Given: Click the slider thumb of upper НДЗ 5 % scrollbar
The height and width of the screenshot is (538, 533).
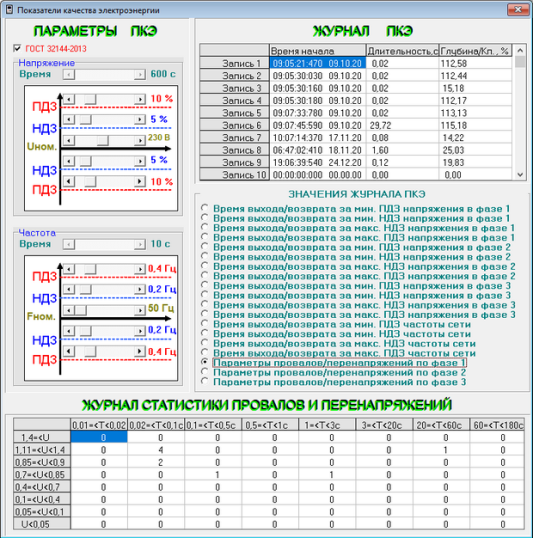Looking at the screenshot, I should coord(86,120).
